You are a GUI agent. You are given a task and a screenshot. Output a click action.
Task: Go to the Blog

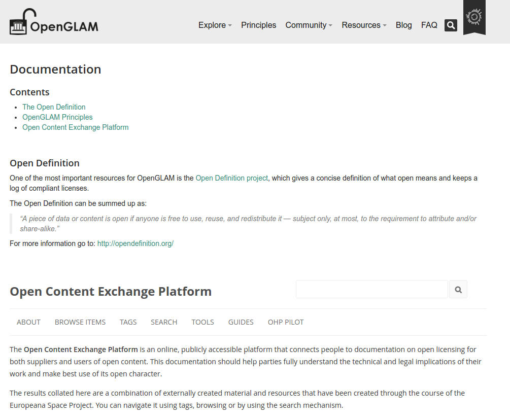click(403, 25)
